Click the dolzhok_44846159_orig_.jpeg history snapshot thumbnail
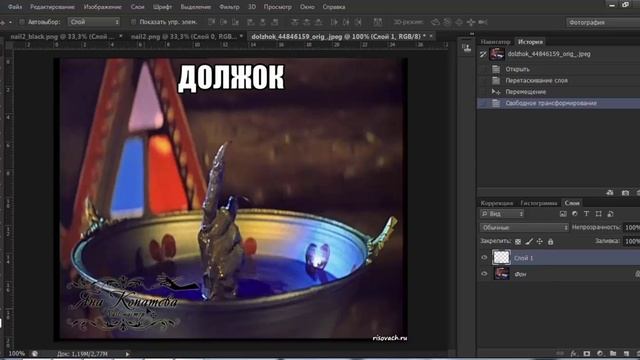 point(497,54)
